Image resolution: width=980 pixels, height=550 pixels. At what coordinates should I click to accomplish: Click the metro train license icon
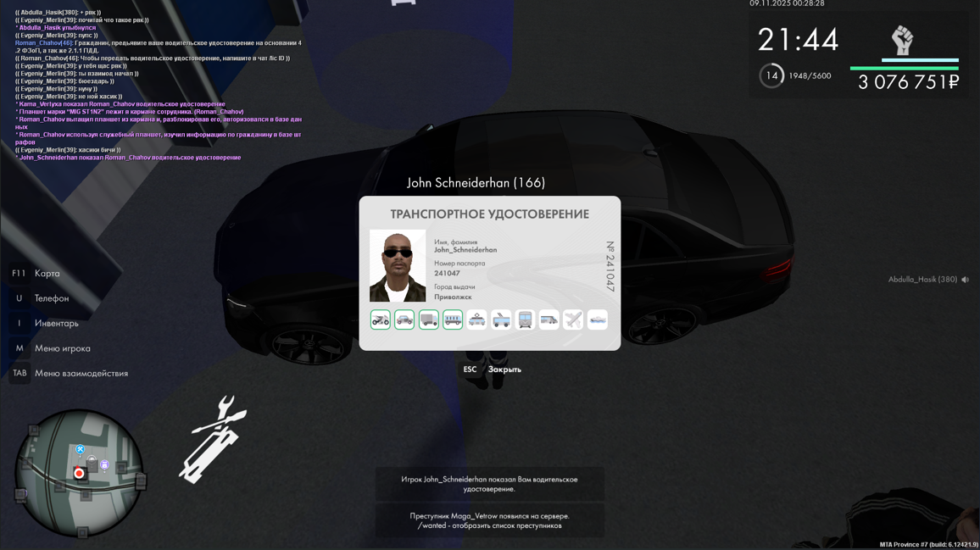[525, 320]
